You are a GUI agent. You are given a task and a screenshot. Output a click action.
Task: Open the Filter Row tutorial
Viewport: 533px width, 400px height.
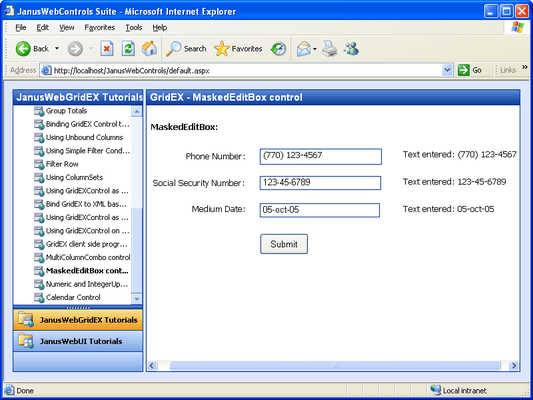pos(62,164)
